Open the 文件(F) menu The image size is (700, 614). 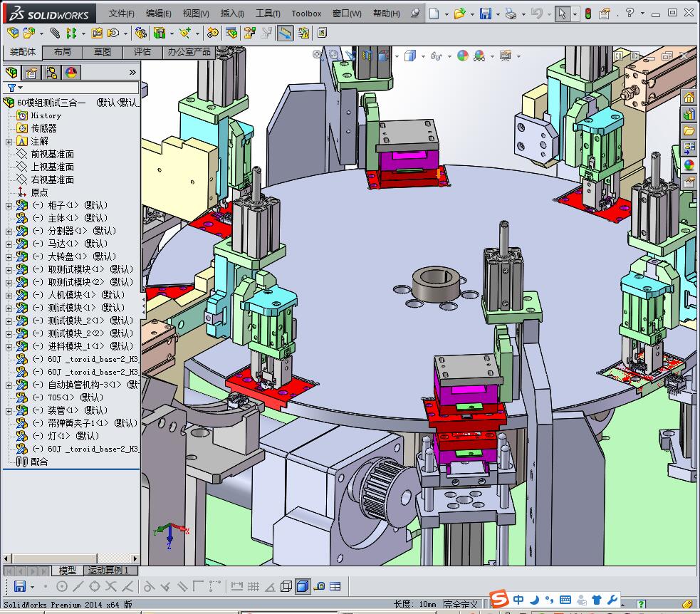pyautogui.click(x=122, y=14)
